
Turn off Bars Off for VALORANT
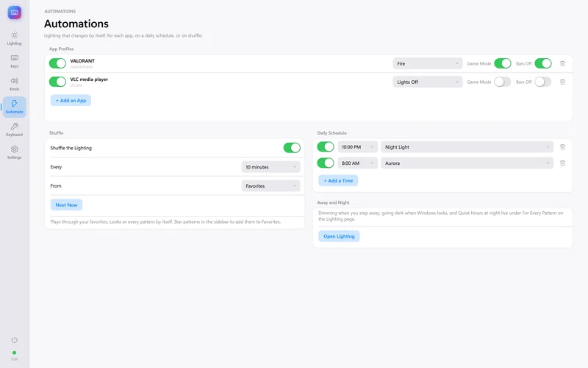click(543, 63)
